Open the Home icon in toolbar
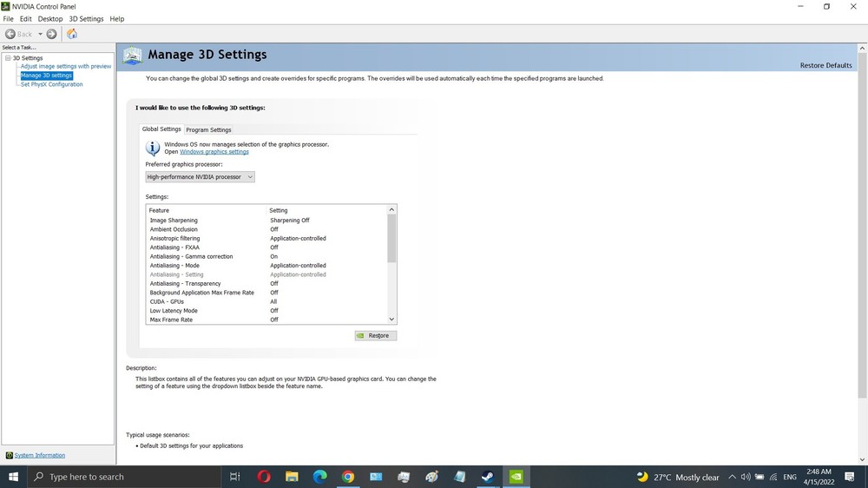Viewport: 868px width, 488px height. pos(72,34)
